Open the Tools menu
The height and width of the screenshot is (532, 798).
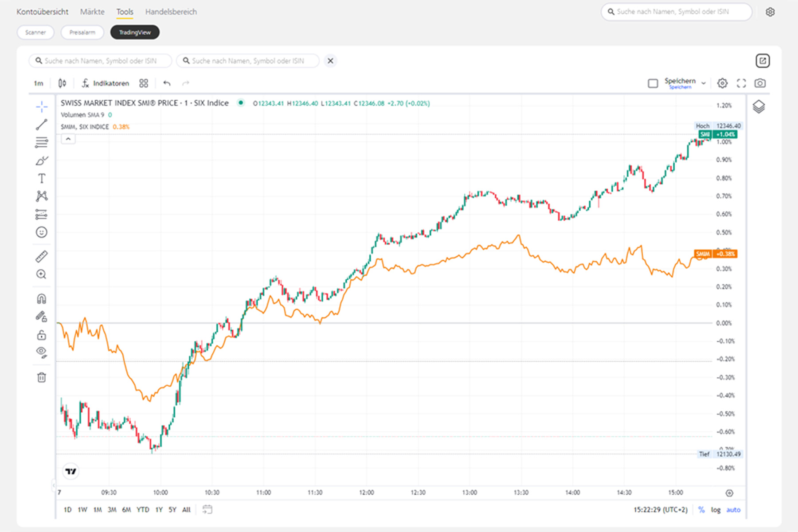[x=125, y=12]
